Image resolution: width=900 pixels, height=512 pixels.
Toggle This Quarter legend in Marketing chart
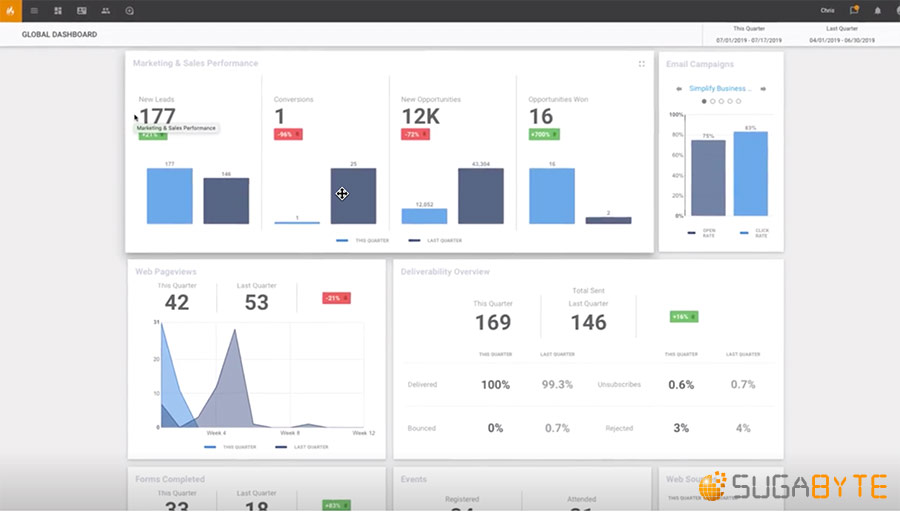363,241
